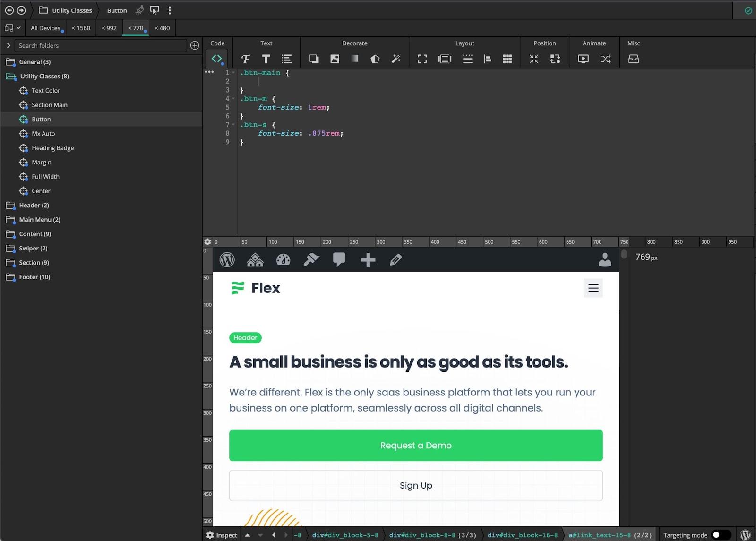Click the Font icon in Text group
Viewport: 756px width, 541px height.
[x=245, y=59]
